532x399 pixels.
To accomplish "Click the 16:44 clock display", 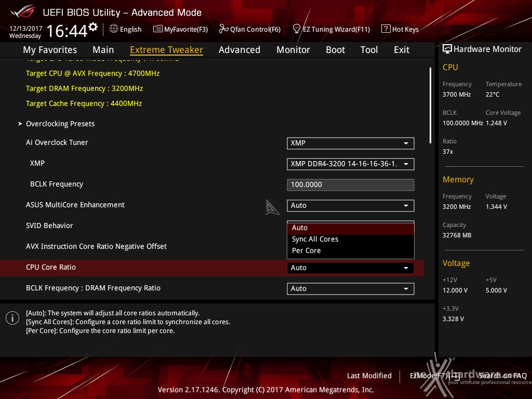I will click(x=67, y=31).
